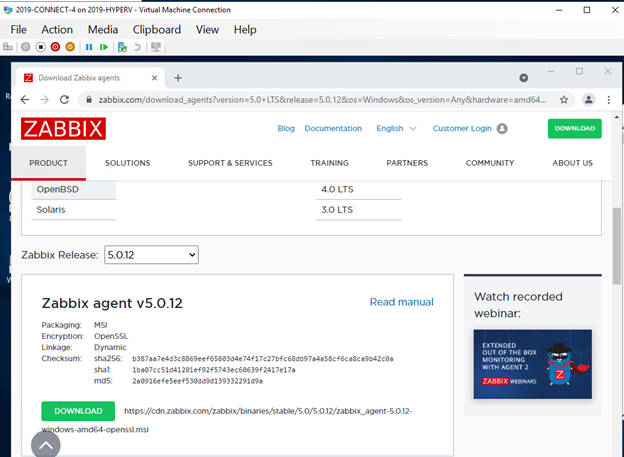Open the ABOUT US nav item

pyautogui.click(x=573, y=163)
